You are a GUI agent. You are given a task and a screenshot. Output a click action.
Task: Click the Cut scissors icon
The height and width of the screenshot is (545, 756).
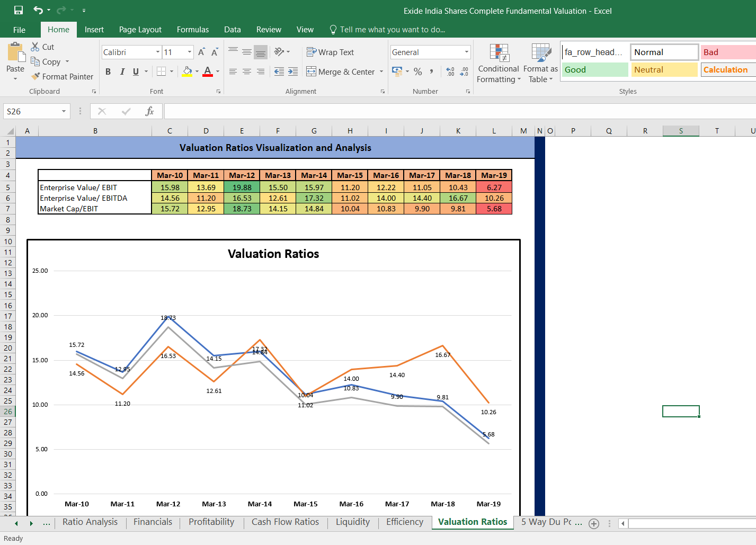[35, 47]
